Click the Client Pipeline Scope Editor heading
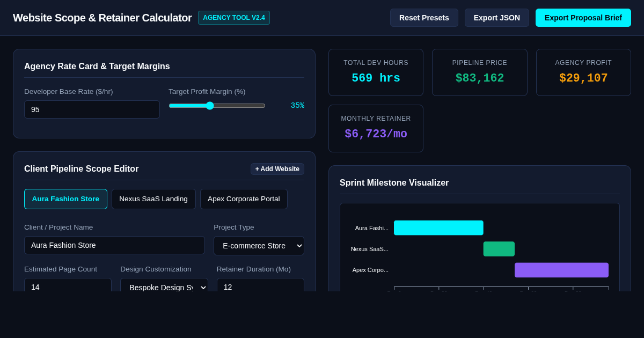The height and width of the screenshot is (338, 644). (x=81, y=169)
